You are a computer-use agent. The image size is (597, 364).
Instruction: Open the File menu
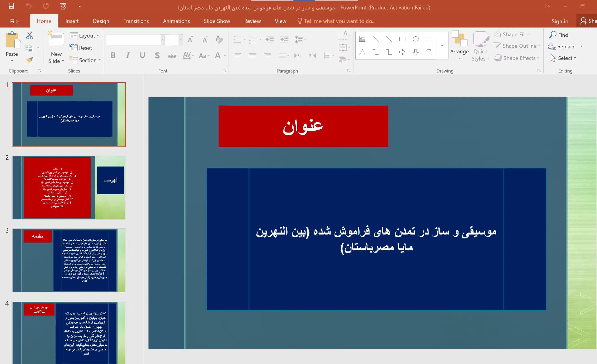click(14, 21)
